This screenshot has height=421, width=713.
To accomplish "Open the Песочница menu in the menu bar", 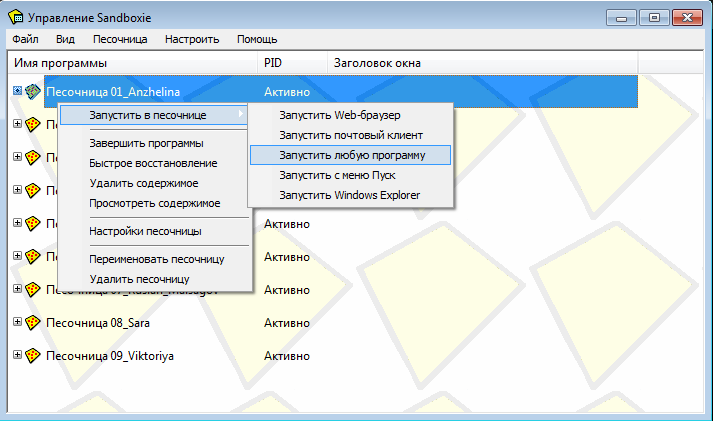I will coord(120,39).
